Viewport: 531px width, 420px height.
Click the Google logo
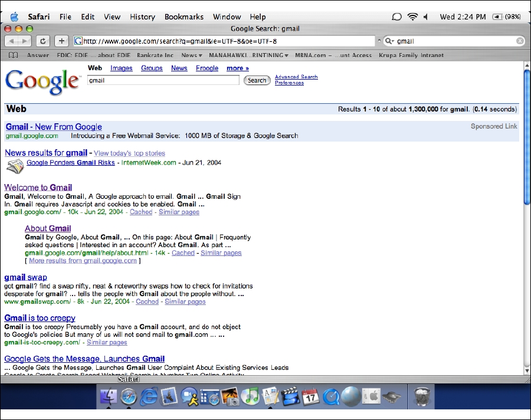click(42, 81)
